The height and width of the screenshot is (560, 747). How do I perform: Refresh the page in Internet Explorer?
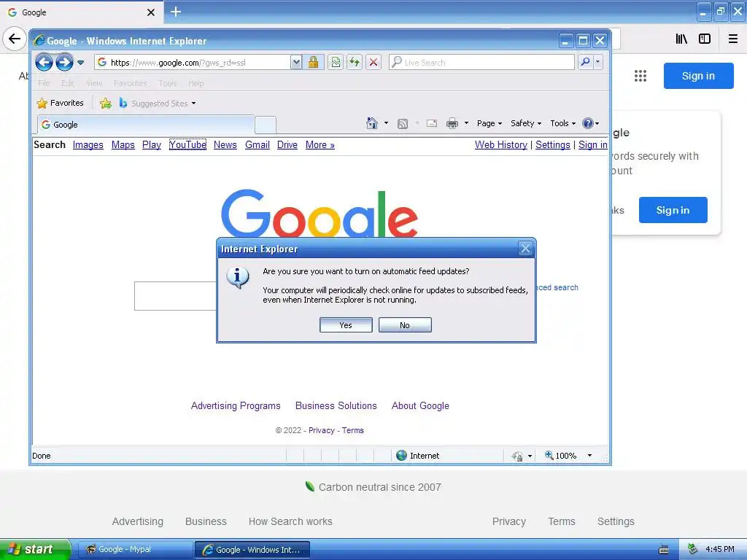click(355, 63)
